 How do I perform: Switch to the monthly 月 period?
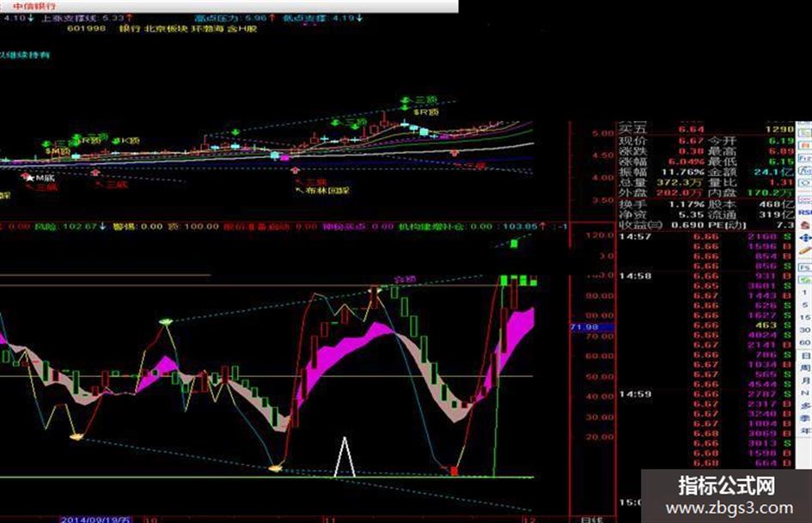tap(805, 380)
